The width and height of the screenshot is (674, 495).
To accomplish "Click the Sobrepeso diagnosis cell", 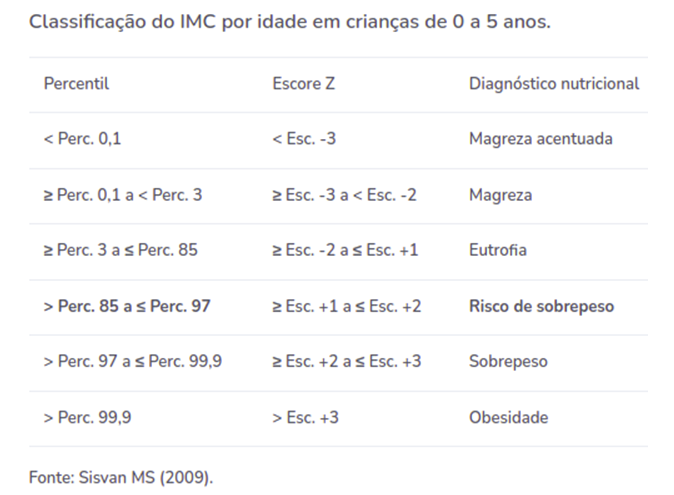I will click(x=508, y=361).
